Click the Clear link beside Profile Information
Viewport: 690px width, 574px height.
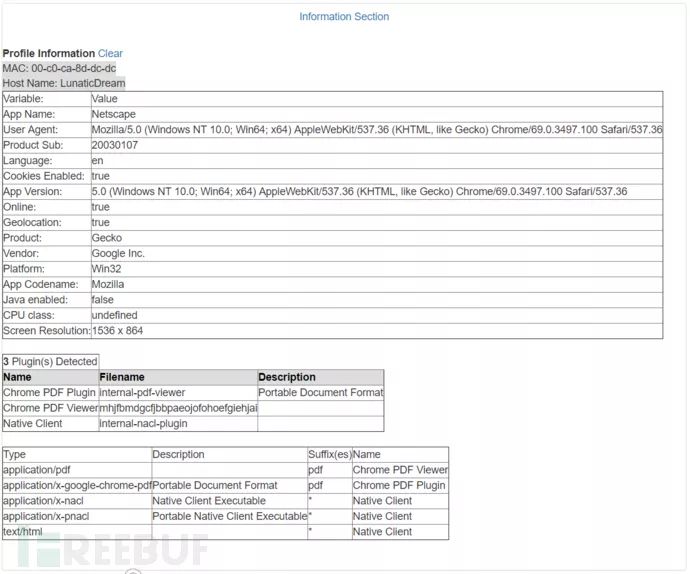click(110, 53)
